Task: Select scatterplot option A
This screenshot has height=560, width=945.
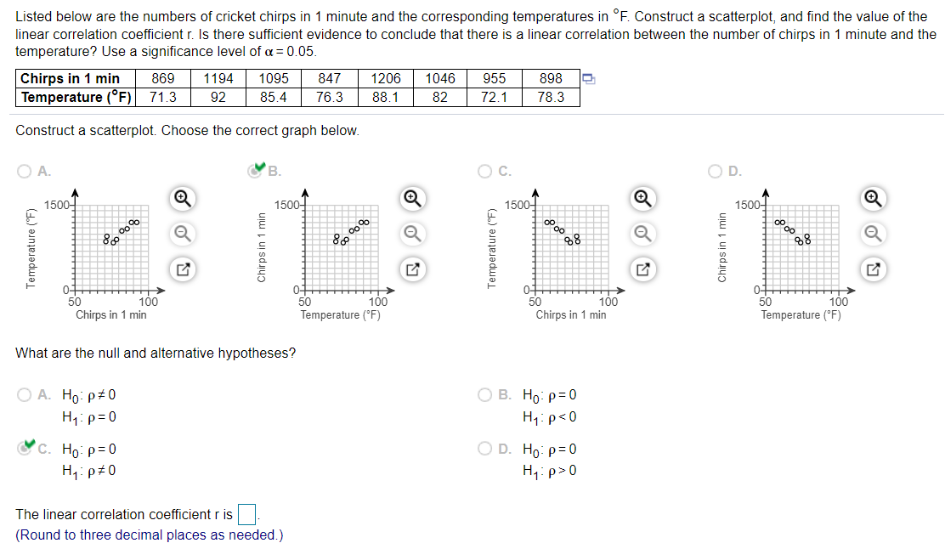Action: pyautogui.click(x=23, y=170)
